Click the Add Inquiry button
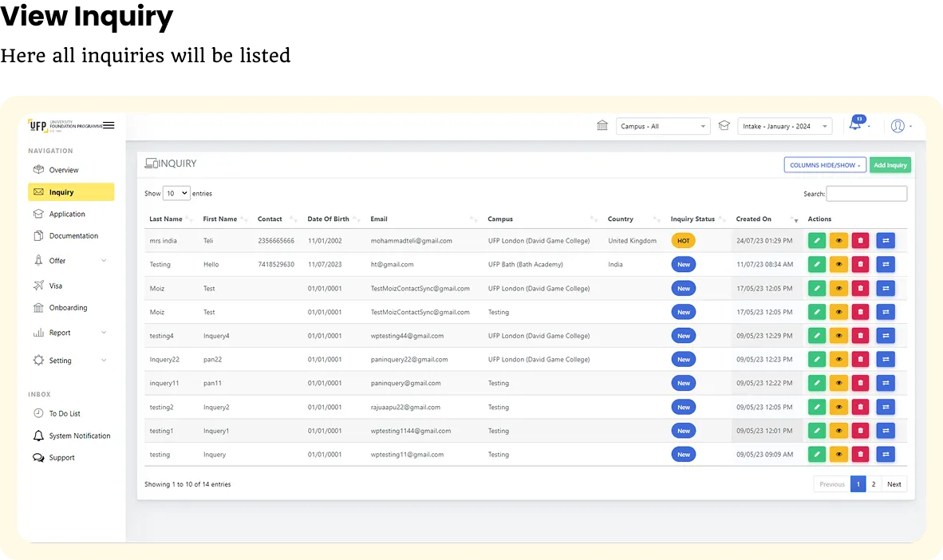The image size is (943, 560). pos(890,165)
